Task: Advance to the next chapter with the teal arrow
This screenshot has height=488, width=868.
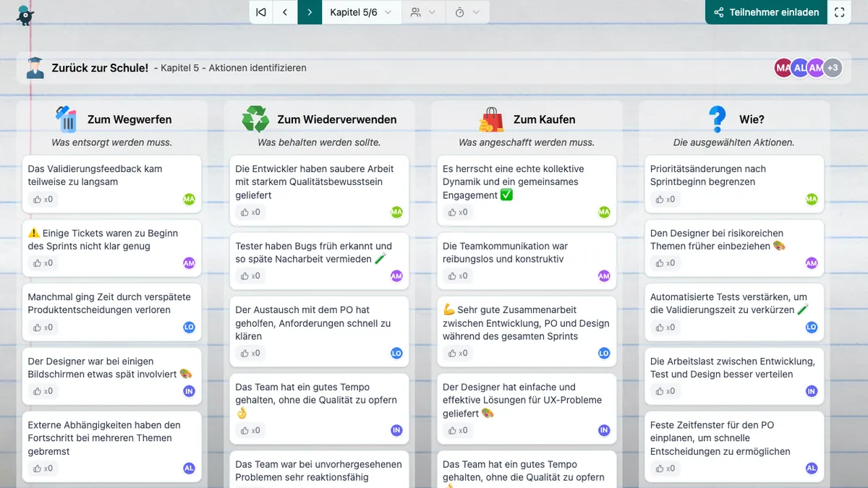Action: tap(309, 12)
